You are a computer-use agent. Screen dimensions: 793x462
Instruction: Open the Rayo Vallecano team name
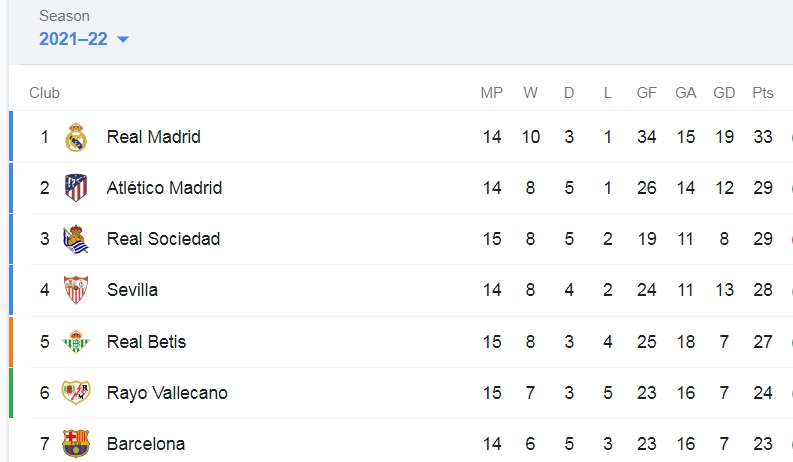[167, 393]
